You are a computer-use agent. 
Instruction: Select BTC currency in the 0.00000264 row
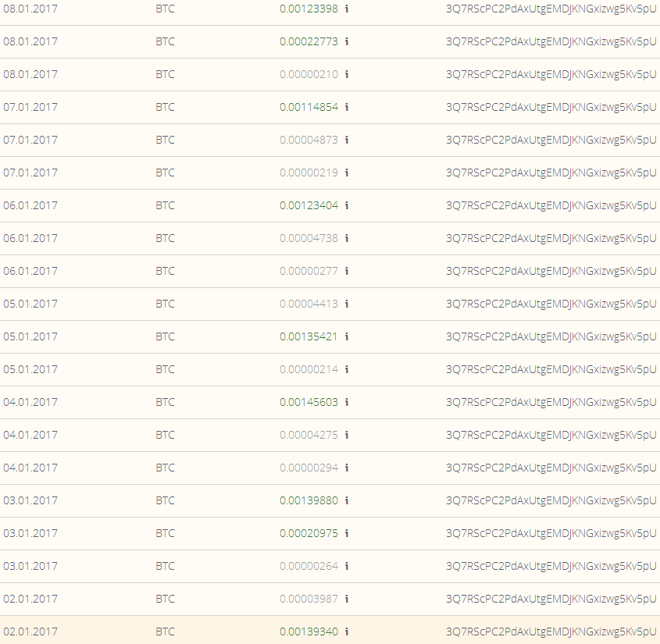(x=165, y=567)
